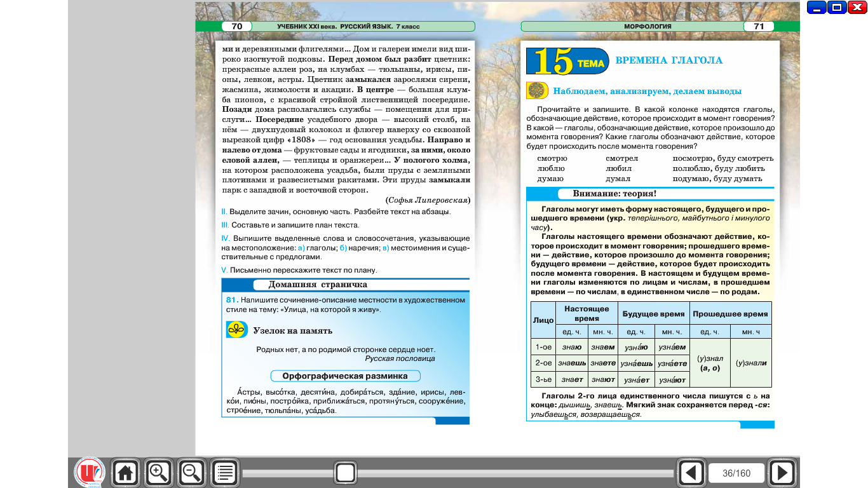
Task: Click page number 71 in the header
Action: tap(759, 27)
